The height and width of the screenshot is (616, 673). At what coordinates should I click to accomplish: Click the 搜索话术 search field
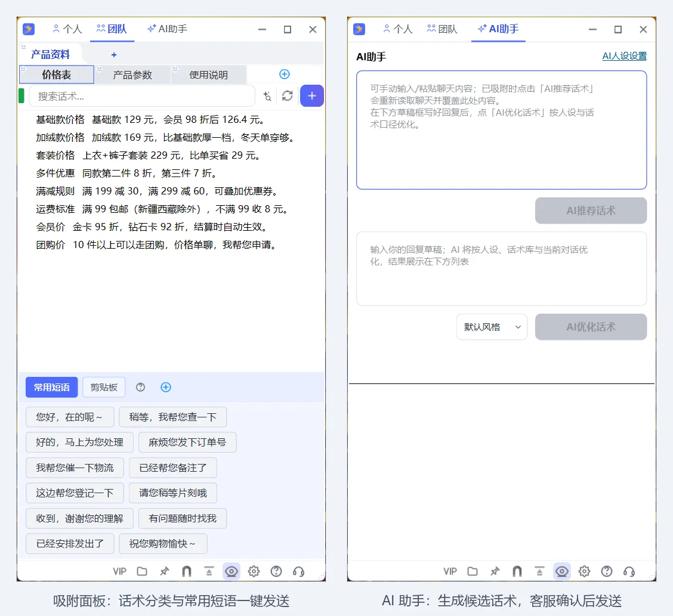(x=141, y=96)
